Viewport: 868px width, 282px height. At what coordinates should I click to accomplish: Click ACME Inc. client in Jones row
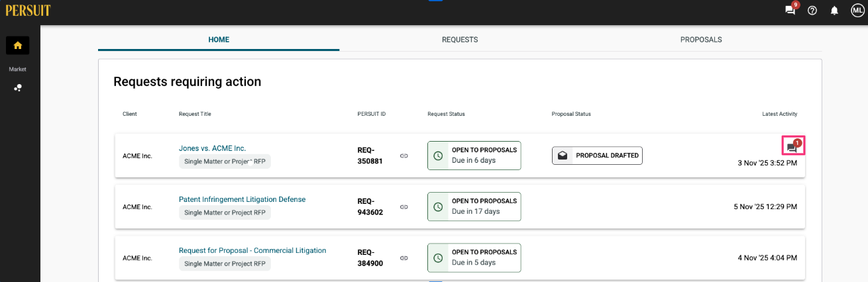[137, 156]
